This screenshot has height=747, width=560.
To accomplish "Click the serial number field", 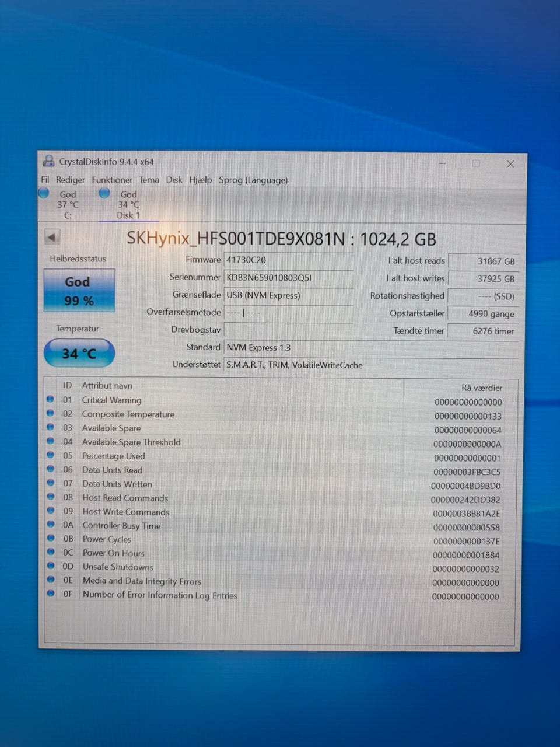I will point(289,278).
